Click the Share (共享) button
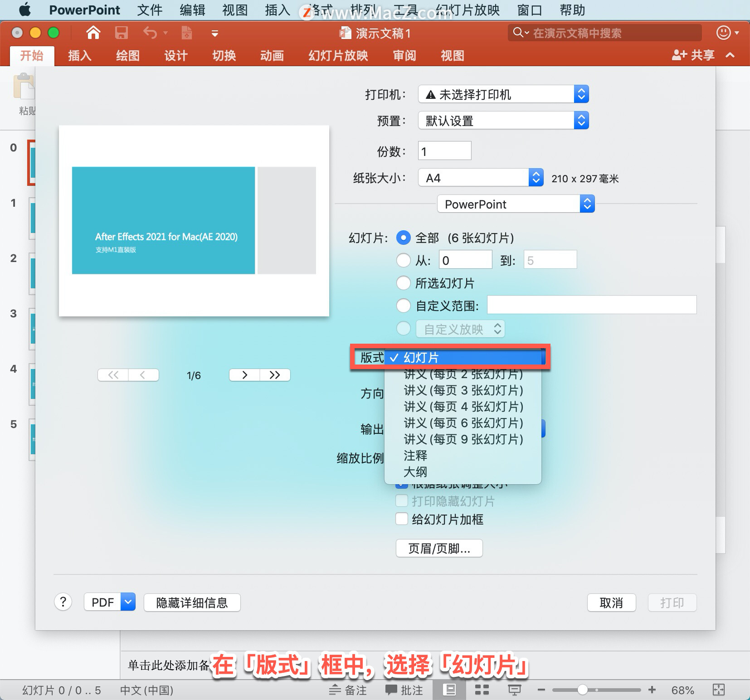 pos(693,55)
